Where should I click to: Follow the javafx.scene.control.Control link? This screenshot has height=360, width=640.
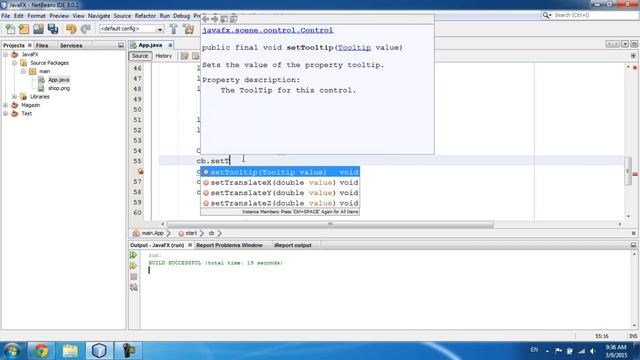click(268, 30)
